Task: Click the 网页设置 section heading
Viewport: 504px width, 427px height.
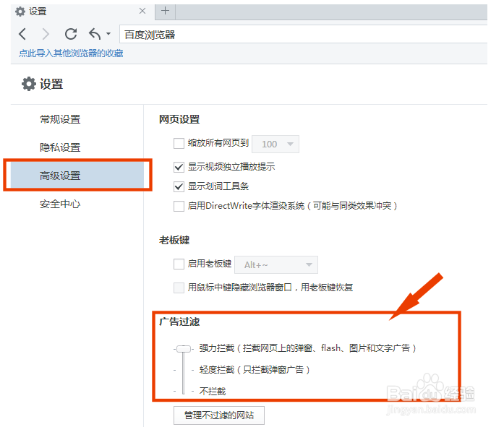Action: [x=179, y=119]
